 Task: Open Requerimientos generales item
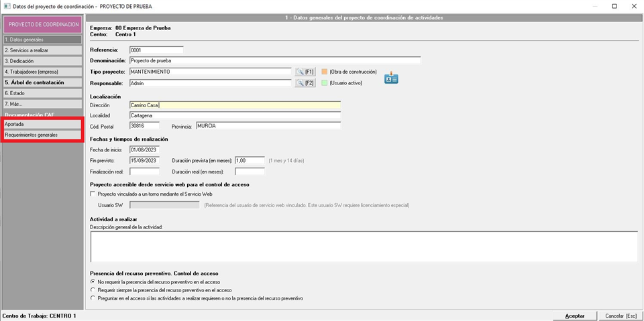(42, 135)
